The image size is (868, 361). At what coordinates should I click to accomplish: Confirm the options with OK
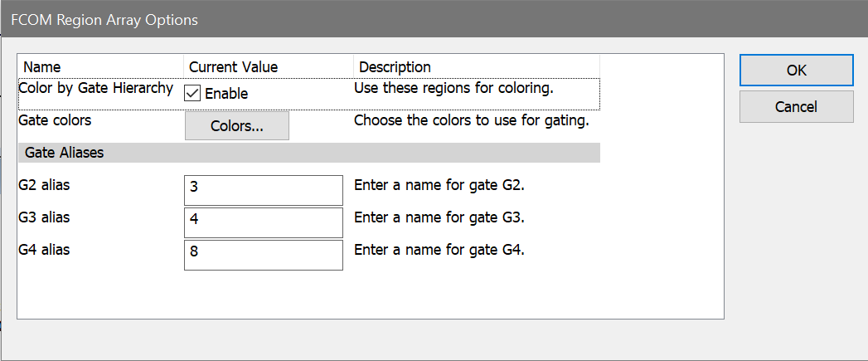tap(796, 71)
